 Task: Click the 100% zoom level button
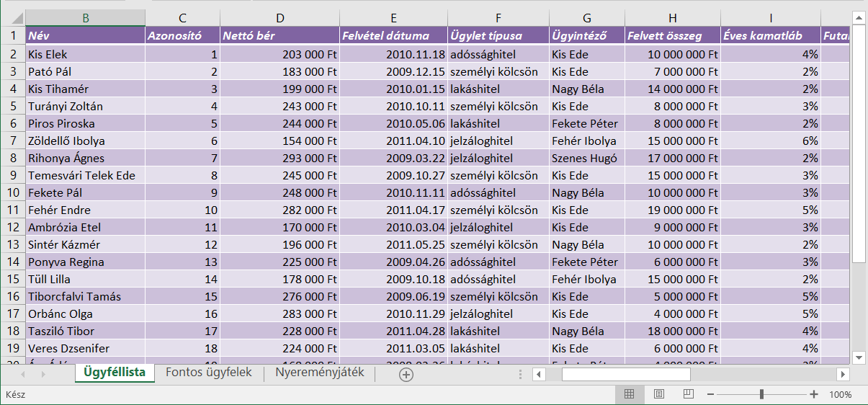tap(840, 394)
